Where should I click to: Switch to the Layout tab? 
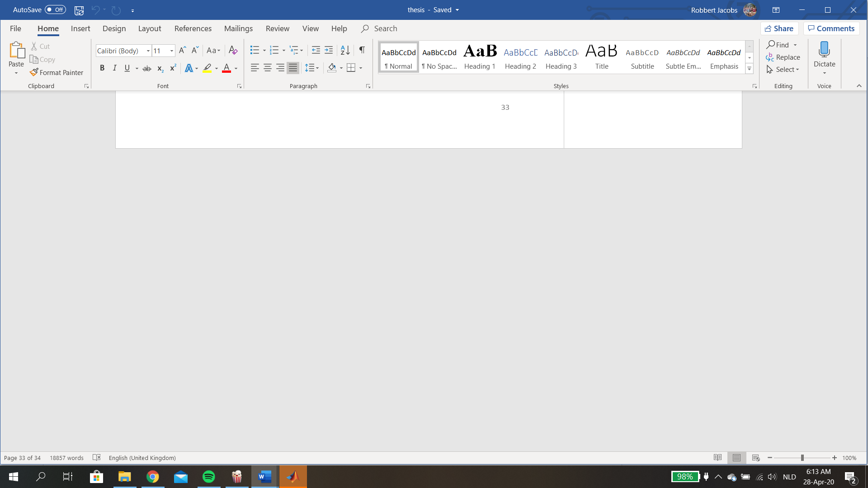[150, 28]
